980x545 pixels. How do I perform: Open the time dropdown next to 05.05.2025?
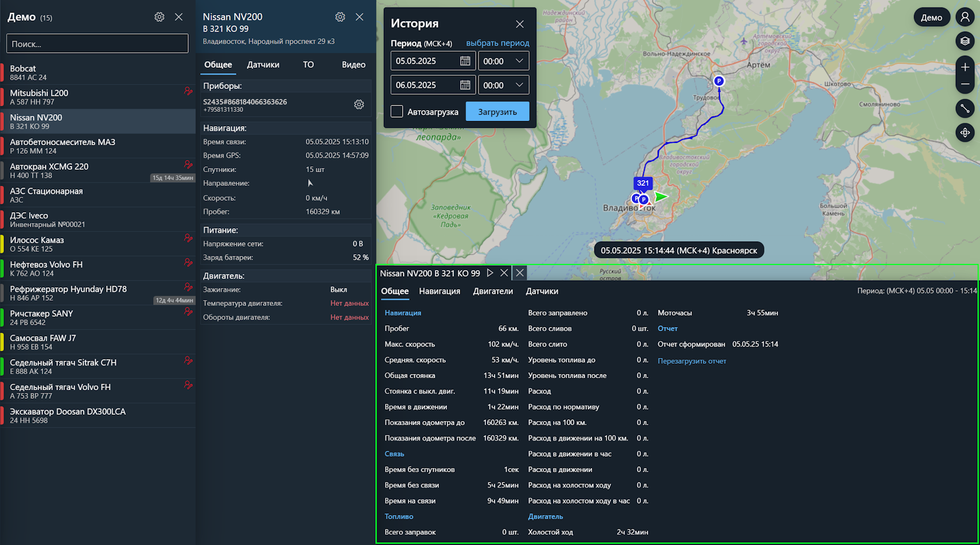[504, 61]
